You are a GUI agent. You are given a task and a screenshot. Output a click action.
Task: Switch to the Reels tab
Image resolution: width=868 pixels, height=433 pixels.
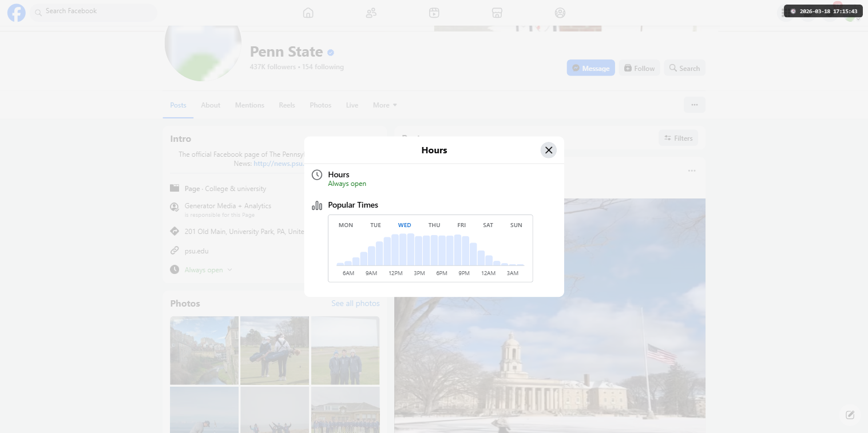[x=287, y=105]
